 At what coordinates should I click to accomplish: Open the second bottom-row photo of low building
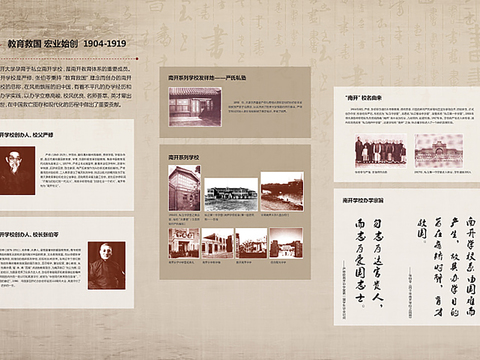tap(218, 243)
